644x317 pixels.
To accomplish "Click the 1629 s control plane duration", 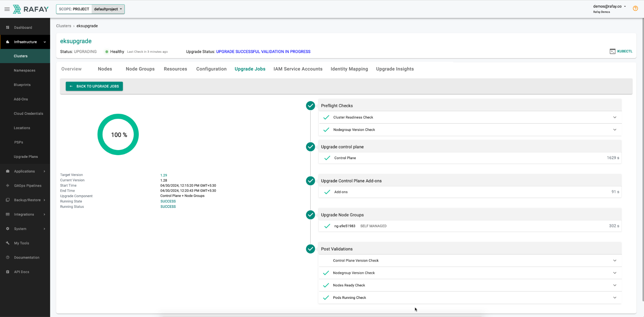I will click(x=613, y=158).
